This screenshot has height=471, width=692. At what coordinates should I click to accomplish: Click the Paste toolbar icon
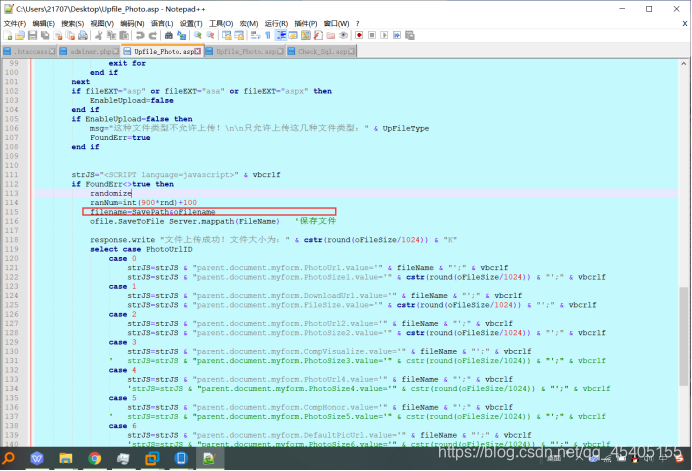click(x=124, y=36)
